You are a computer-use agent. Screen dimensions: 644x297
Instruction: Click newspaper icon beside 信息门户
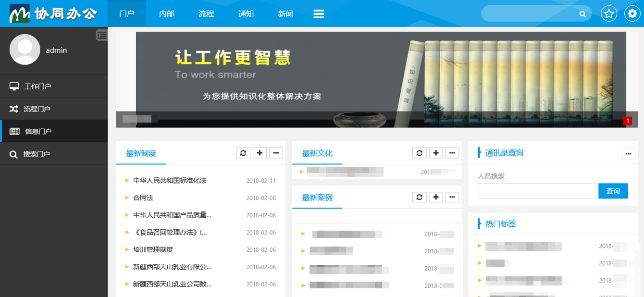tap(14, 131)
